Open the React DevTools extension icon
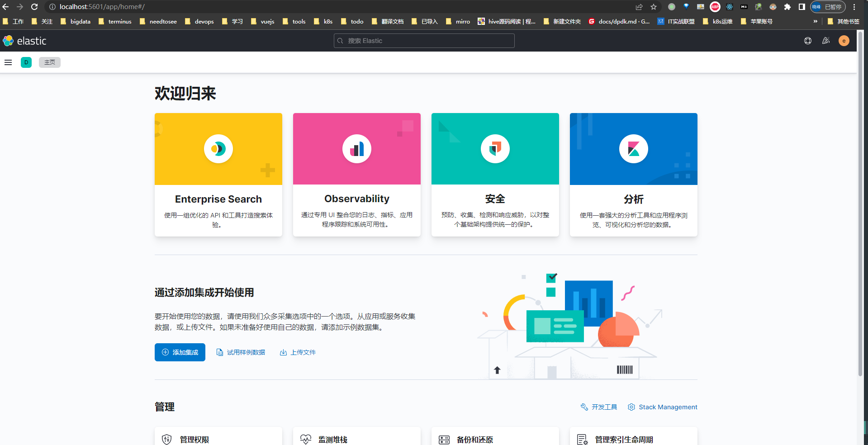 point(730,7)
